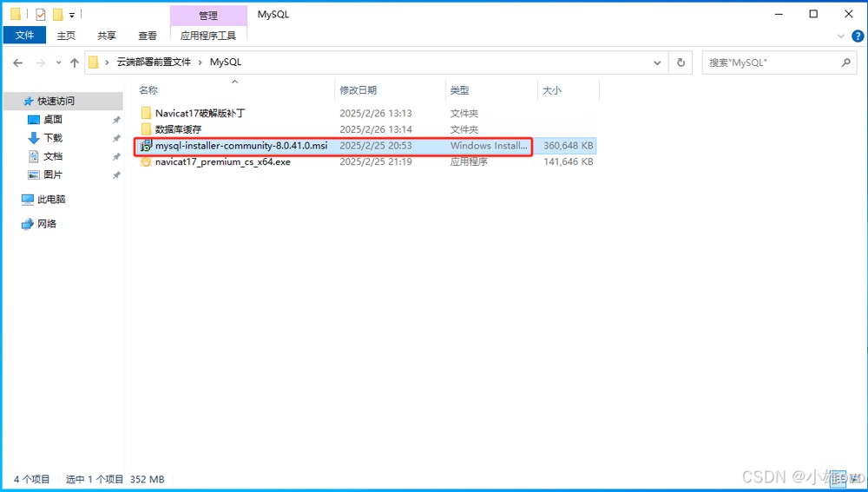The height and width of the screenshot is (492, 868).
Task: Navigate up one folder level
Action: [74, 62]
